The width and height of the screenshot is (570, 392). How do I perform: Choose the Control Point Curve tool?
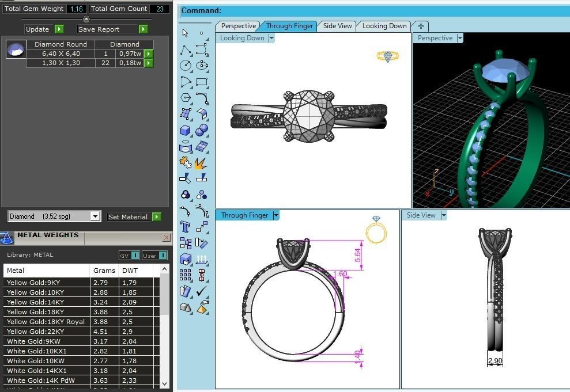tap(202, 50)
